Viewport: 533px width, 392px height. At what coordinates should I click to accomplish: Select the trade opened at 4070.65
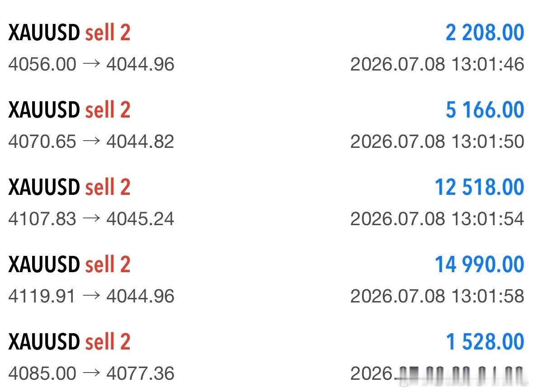(x=266, y=125)
